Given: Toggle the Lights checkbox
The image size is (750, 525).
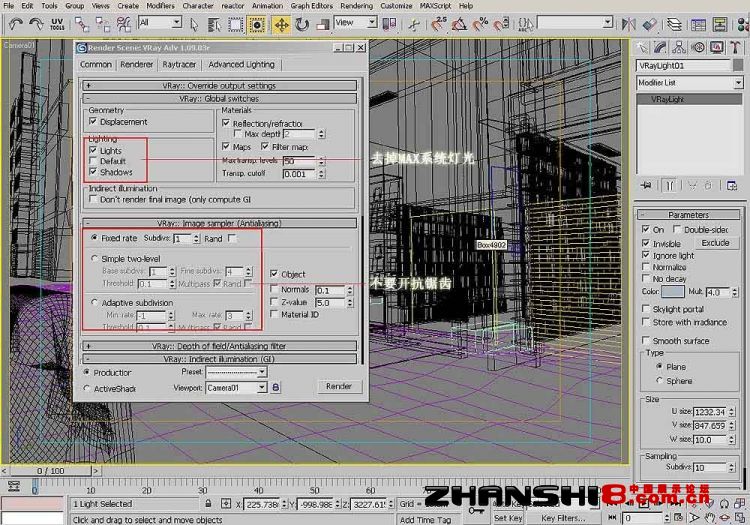Looking at the screenshot, I should (x=93, y=150).
